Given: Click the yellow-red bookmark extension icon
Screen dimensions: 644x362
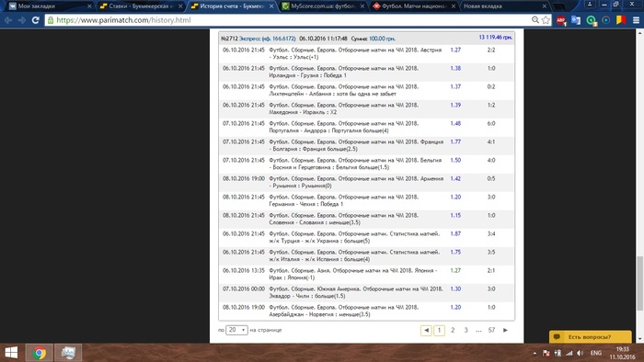Looking at the screenshot, I should tap(621, 19).
